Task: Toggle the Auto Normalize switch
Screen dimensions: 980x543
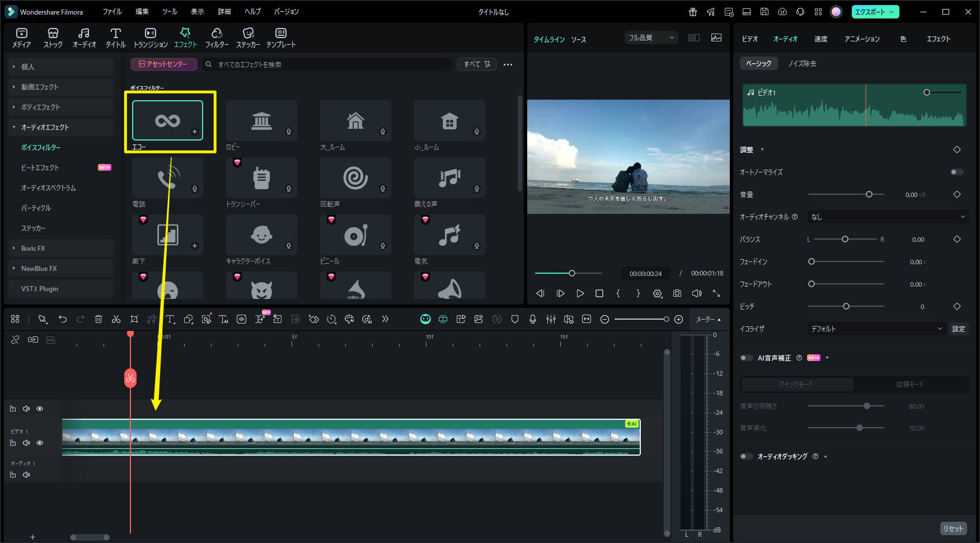Action: point(956,172)
